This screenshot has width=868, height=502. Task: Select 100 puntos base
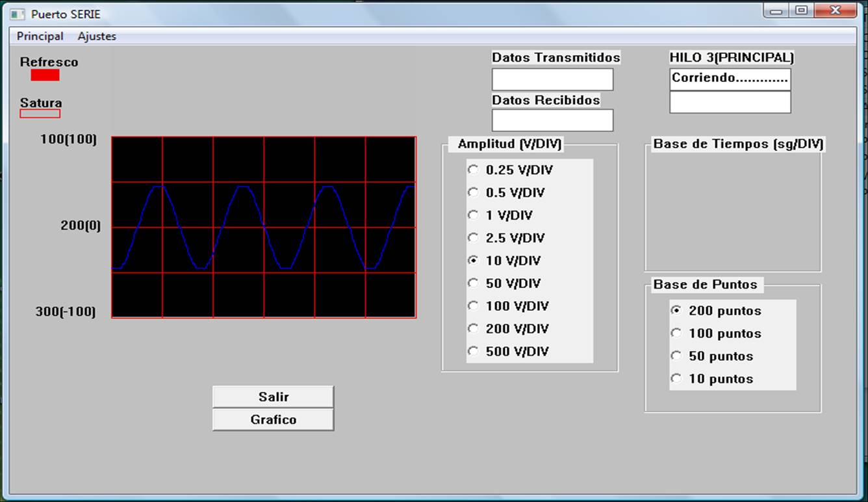click(716, 334)
